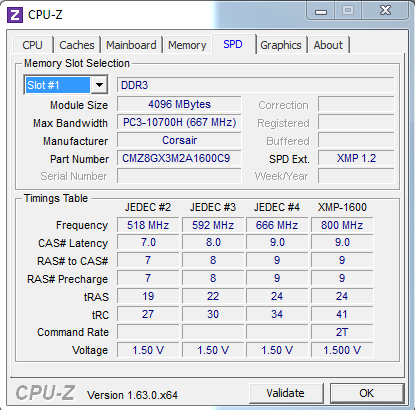Click the Max Bandwidth PC3-10700H field
415x410 pixels.
coord(179,122)
